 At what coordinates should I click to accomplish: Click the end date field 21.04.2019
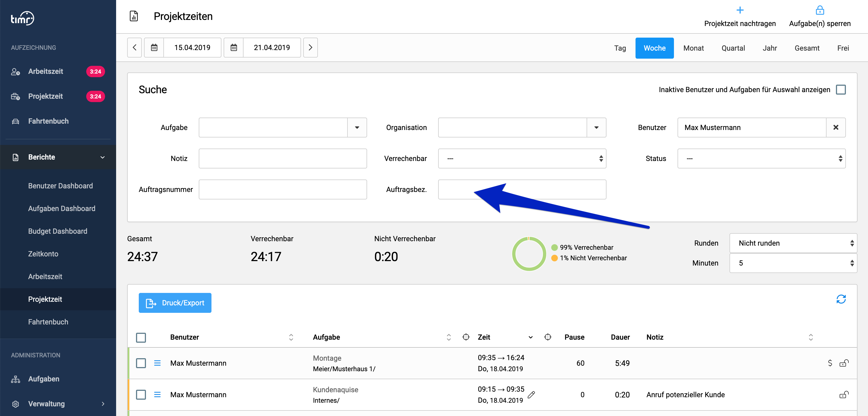click(x=271, y=48)
